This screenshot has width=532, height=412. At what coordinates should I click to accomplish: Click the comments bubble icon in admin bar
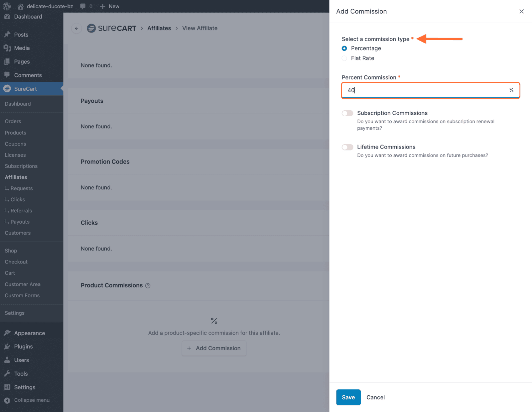83,6
